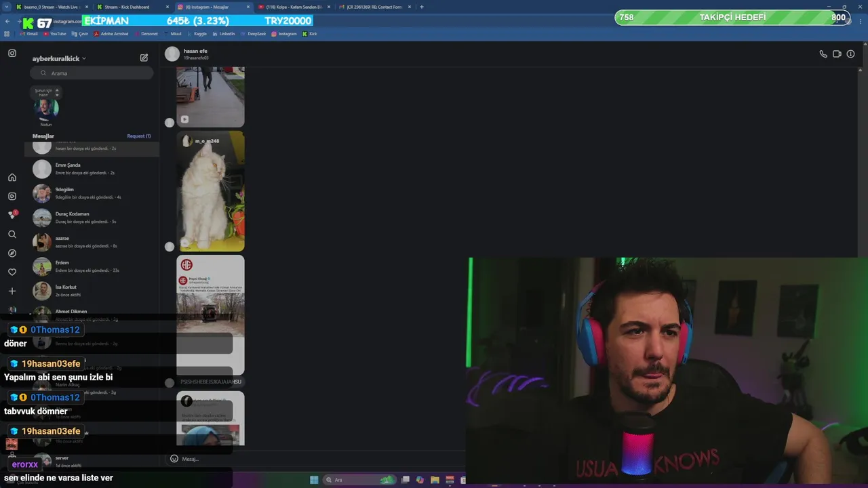
Task: Open the Kick bookmark
Action: (x=310, y=34)
